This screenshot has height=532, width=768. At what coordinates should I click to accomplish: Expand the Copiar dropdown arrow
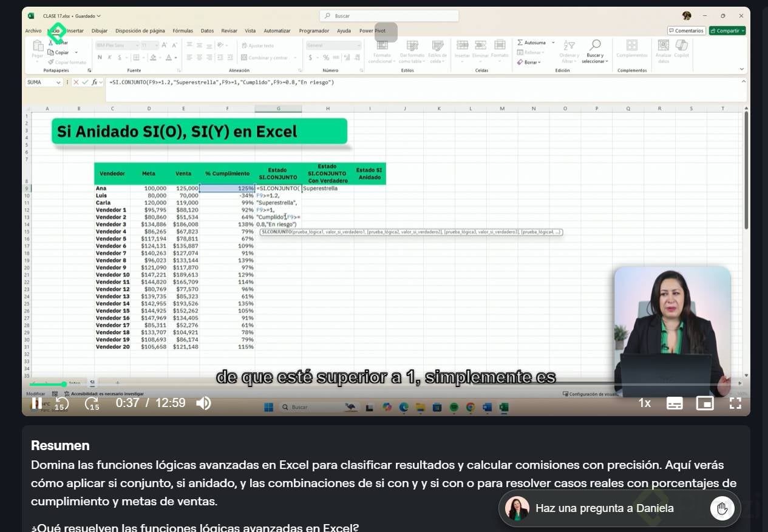click(x=76, y=53)
